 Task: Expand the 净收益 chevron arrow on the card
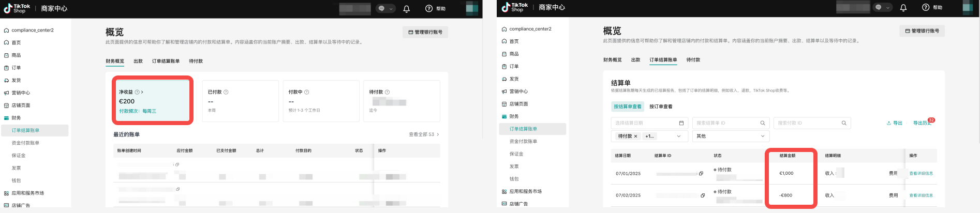click(x=142, y=92)
